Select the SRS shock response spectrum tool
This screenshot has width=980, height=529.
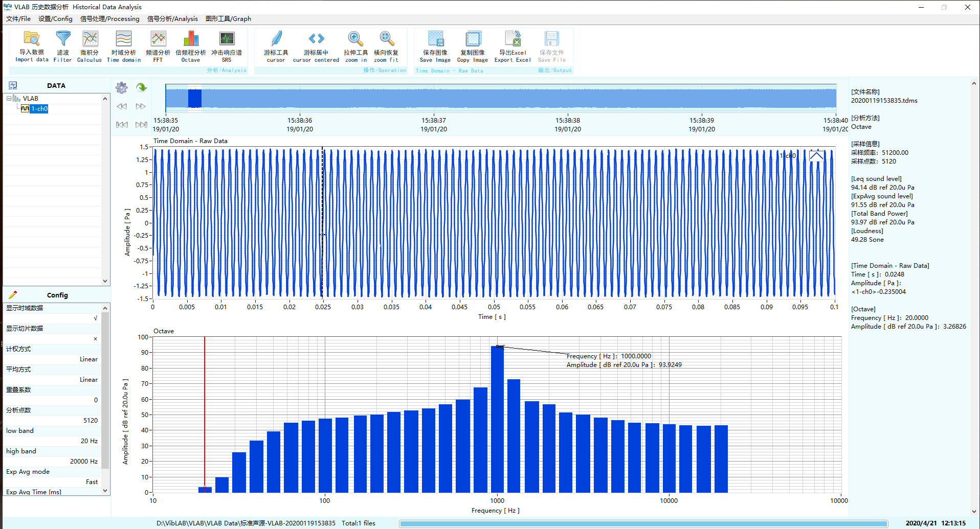point(227,46)
